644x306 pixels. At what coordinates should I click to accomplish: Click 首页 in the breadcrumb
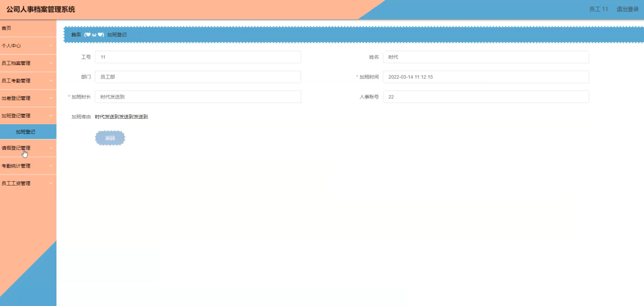click(76, 35)
